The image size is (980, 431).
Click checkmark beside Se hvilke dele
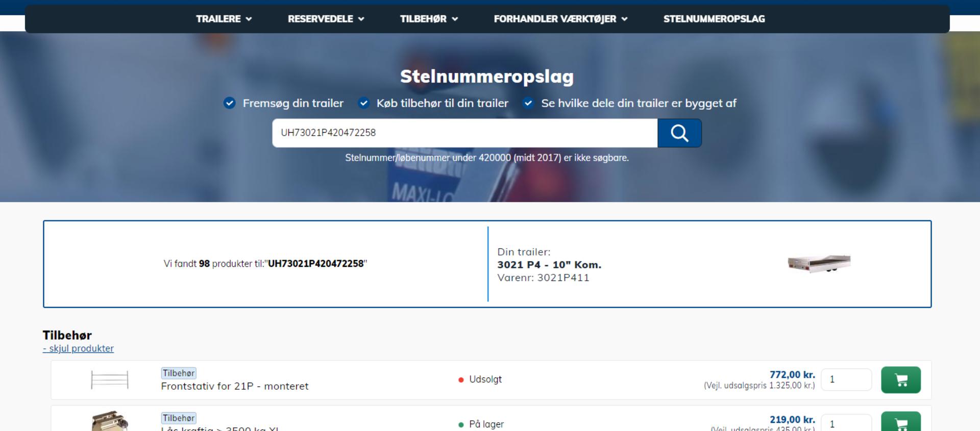pyautogui.click(x=528, y=103)
